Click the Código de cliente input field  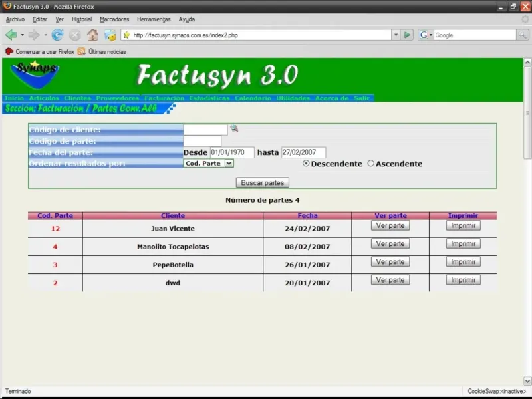205,130
